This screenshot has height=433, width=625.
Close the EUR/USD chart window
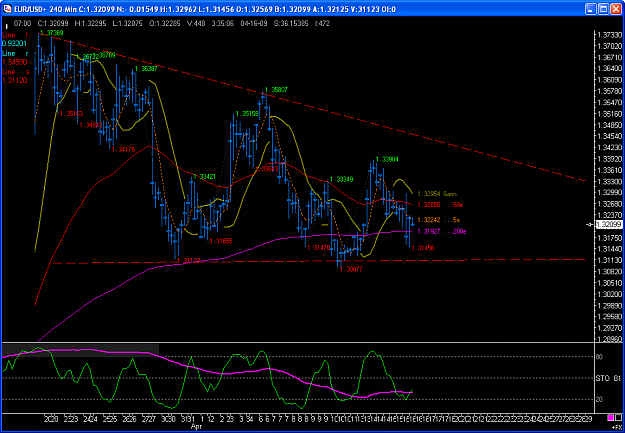coord(615,8)
